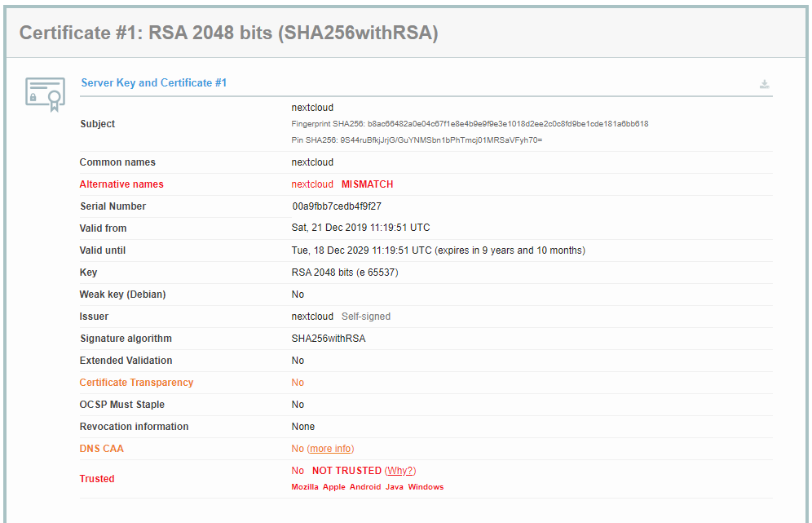Click the Subject row label
812x523 pixels.
(97, 124)
